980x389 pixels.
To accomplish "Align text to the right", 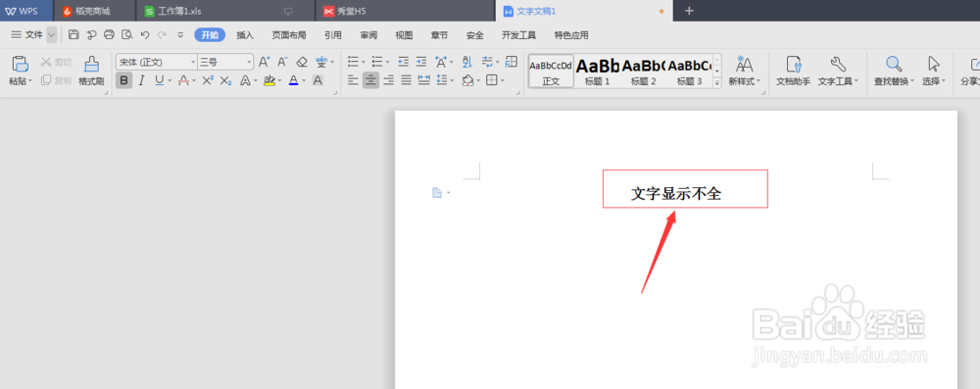I will (389, 80).
